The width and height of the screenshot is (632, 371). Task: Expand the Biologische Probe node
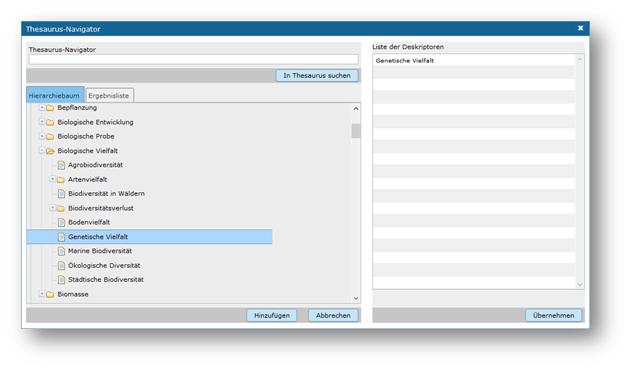(42, 136)
